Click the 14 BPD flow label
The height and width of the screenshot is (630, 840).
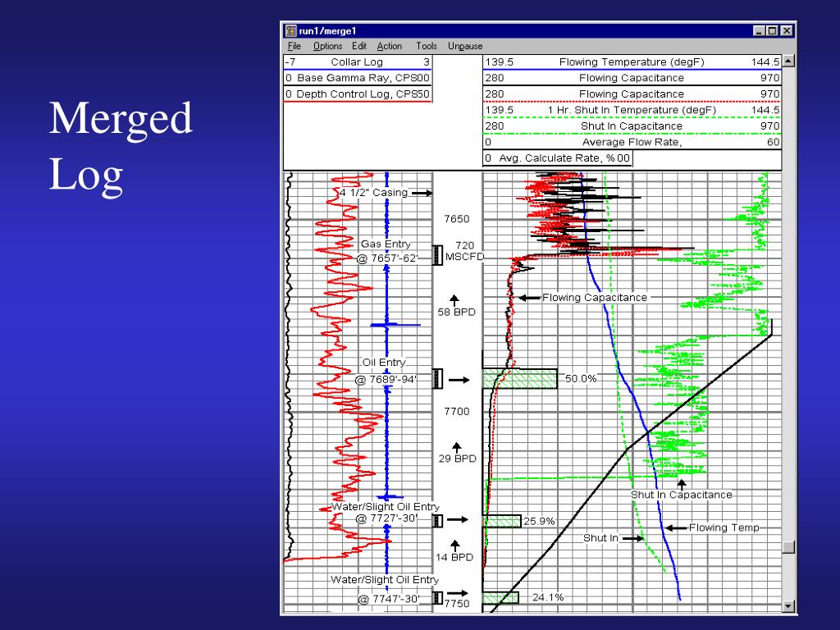(x=454, y=557)
